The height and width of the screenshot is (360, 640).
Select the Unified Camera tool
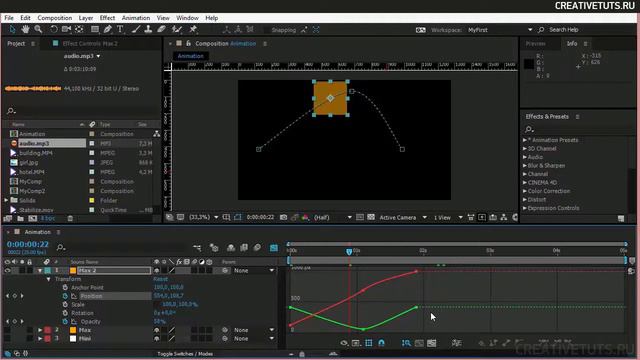click(x=66, y=29)
